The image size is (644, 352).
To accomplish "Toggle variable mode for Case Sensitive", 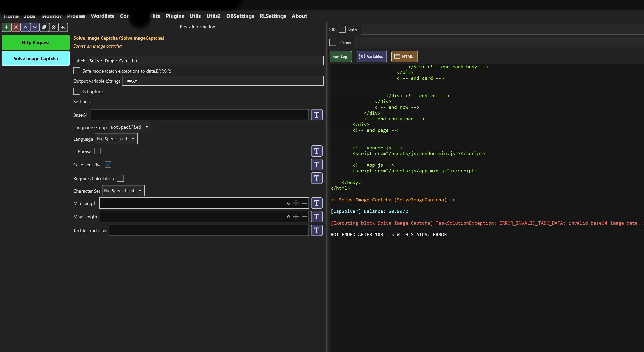I will (x=317, y=165).
